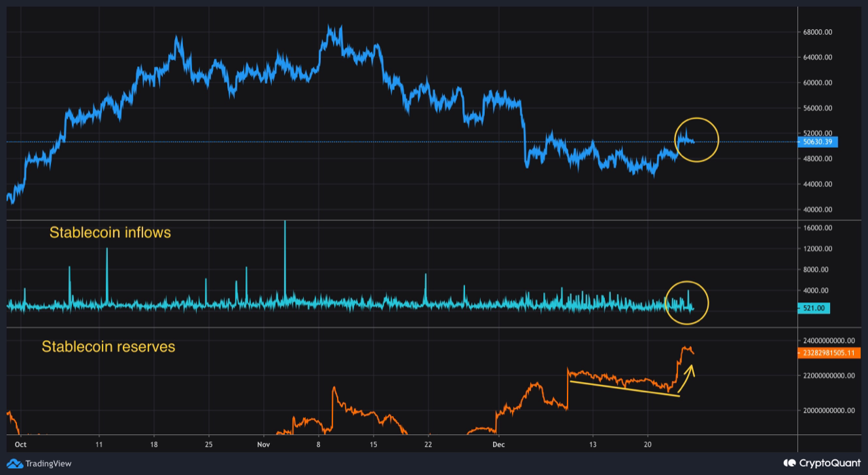Click the 15 date tick in November

[373, 445]
